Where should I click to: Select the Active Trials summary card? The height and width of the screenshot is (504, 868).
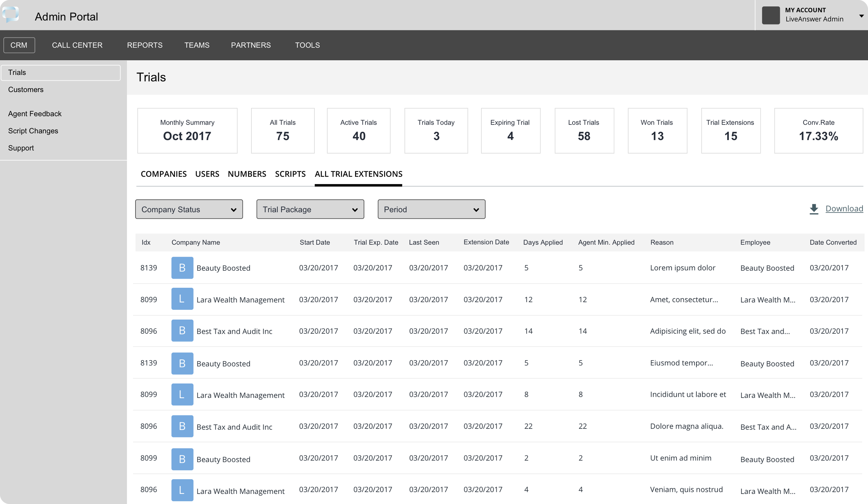click(x=358, y=131)
